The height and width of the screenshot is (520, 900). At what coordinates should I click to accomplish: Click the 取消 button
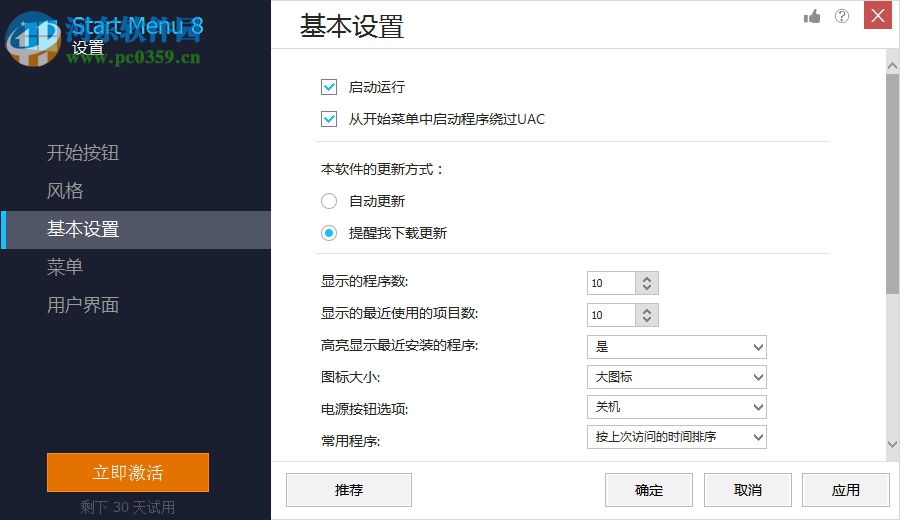748,490
